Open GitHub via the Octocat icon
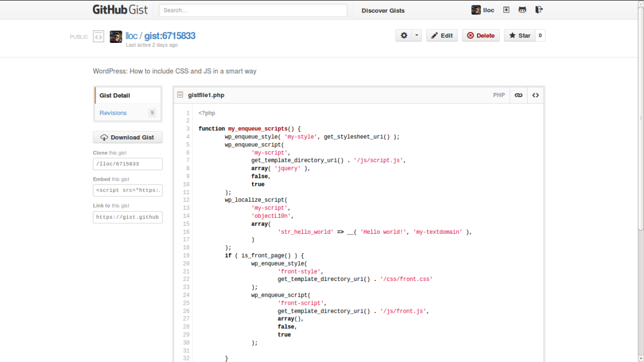The image size is (644, 362). pos(522,10)
